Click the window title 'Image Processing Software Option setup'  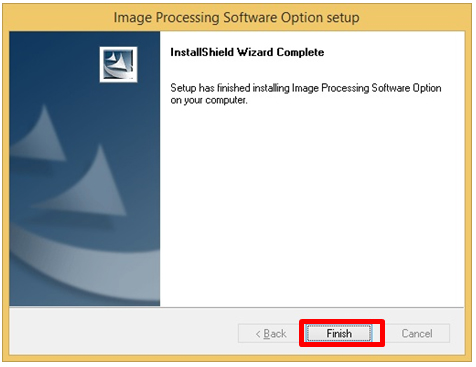(236, 17)
